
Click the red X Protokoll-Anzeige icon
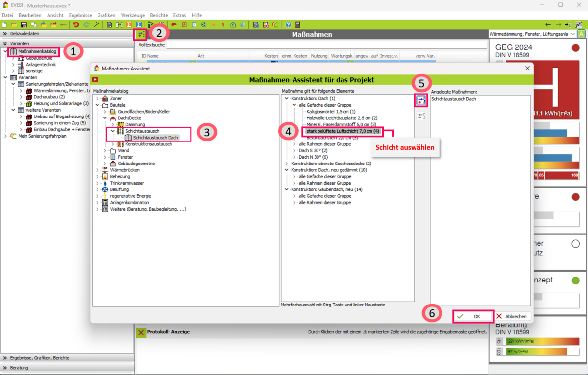point(141,332)
